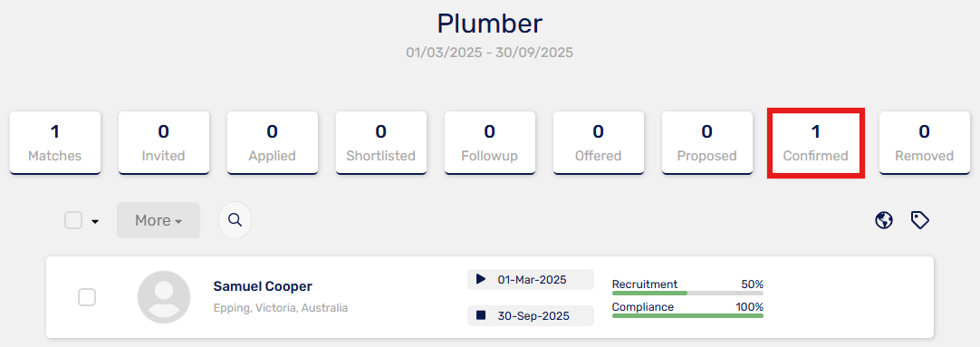Click the stop icon beside 30-Sep-2025

click(481, 315)
